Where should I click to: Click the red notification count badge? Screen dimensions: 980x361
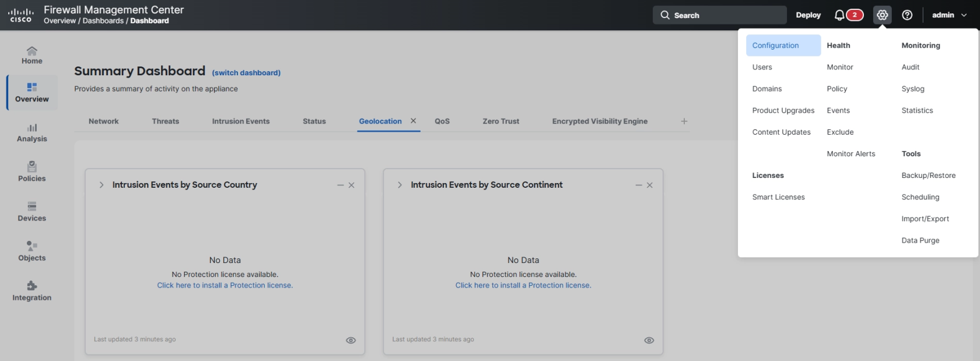(x=855, y=15)
